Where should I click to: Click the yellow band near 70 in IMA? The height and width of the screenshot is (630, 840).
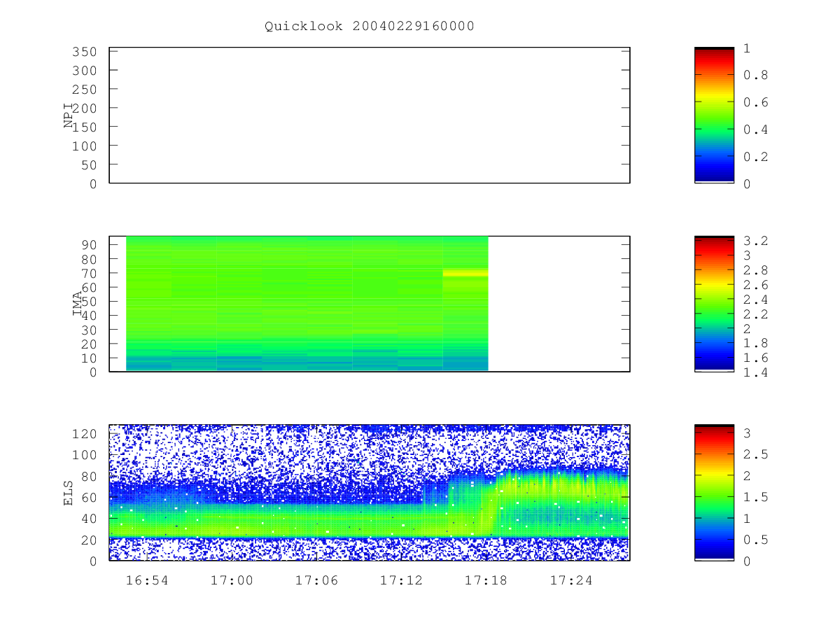(x=465, y=272)
